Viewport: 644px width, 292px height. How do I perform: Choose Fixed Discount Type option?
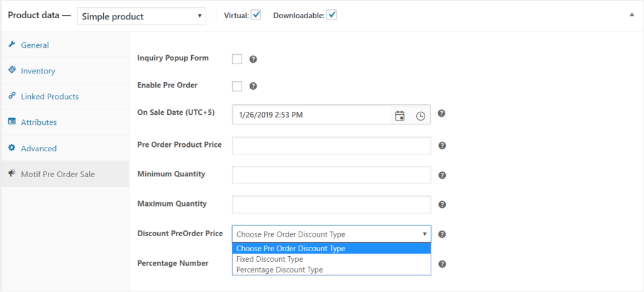270,259
